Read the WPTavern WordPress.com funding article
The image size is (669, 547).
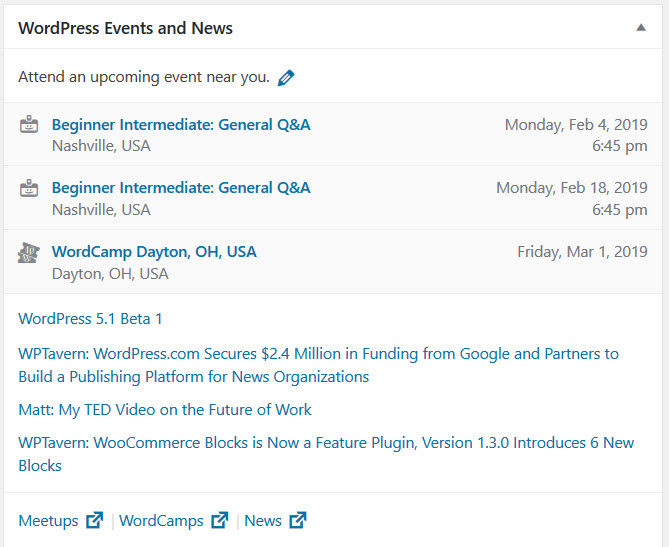coord(318,354)
